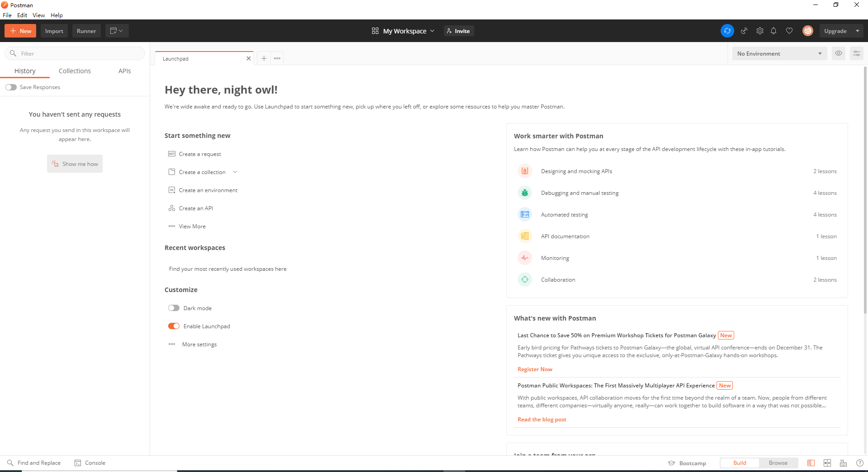Click the Monitoring pulse icon
The image size is (868, 472).
(x=525, y=258)
